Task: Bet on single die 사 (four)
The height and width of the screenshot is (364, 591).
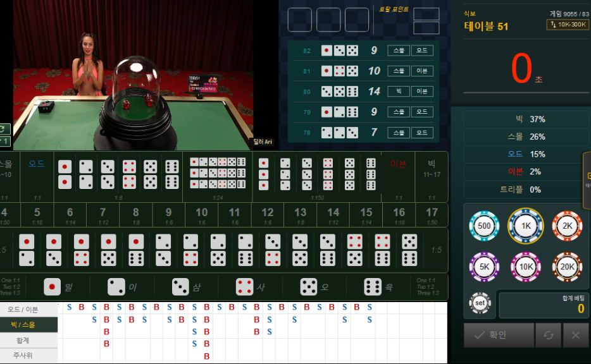Action: click(x=251, y=287)
